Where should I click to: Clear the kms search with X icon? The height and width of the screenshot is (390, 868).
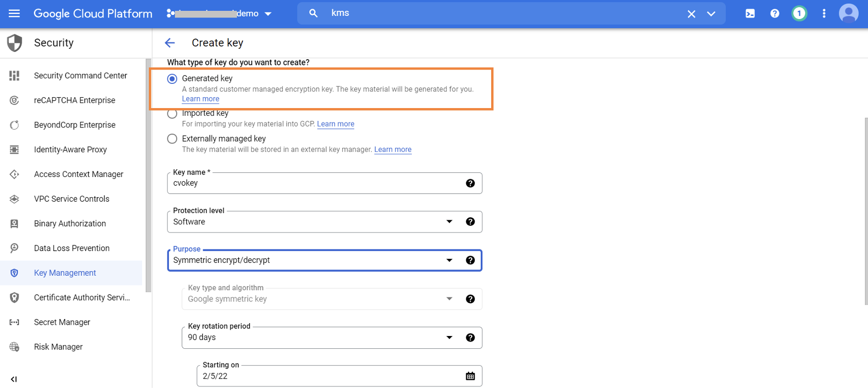pos(691,14)
